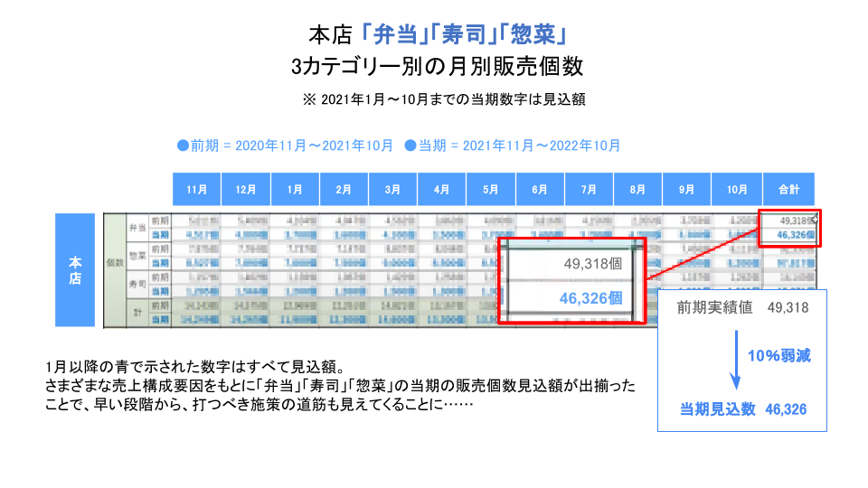Click the 惣菜 category row label
The height and width of the screenshot is (488, 868).
pyautogui.click(x=137, y=256)
